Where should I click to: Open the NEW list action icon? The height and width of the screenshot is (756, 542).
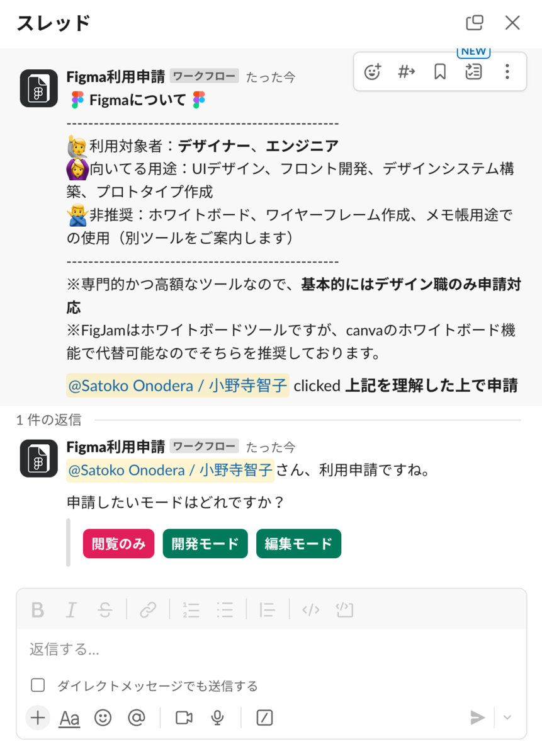(473, 72)
